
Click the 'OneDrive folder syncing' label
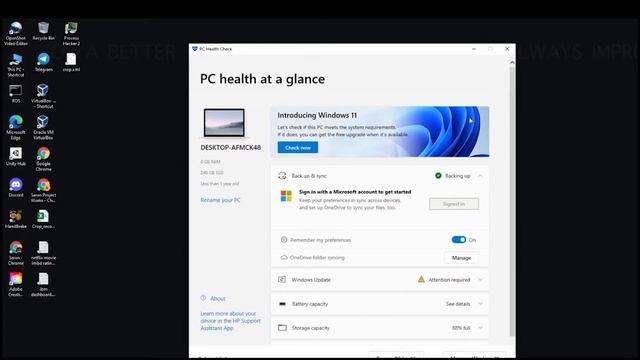coord(317,258)
